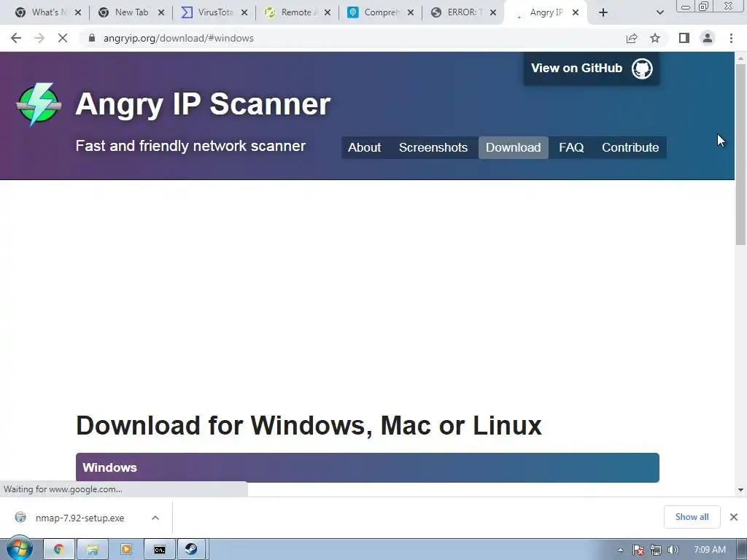Click the 7:09 AM clock

pyautogui.click(x=709, y=550)
